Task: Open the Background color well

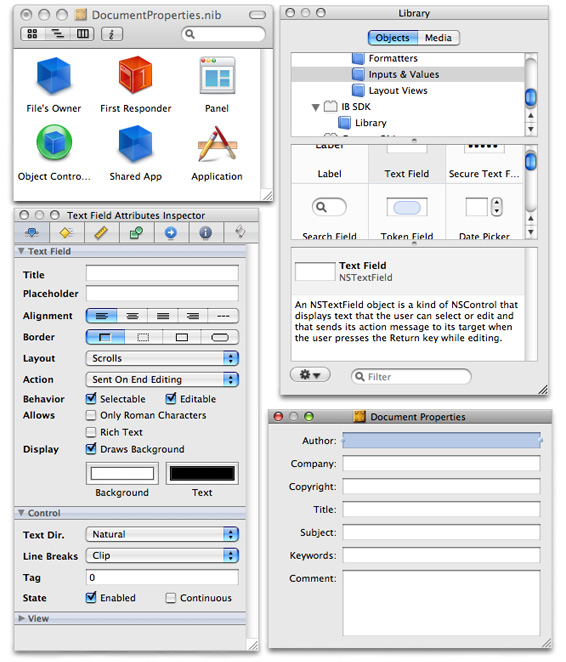Action: point(122,473)
